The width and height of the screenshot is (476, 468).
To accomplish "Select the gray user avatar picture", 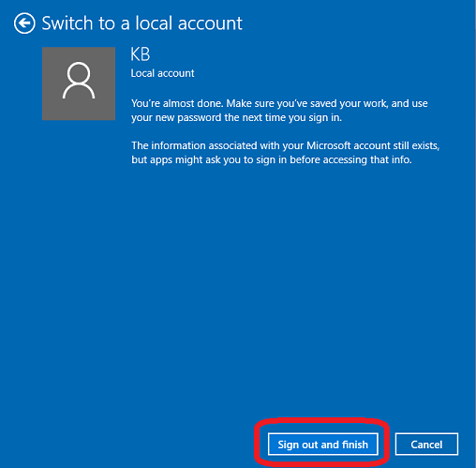I will [x=79, y=83].
